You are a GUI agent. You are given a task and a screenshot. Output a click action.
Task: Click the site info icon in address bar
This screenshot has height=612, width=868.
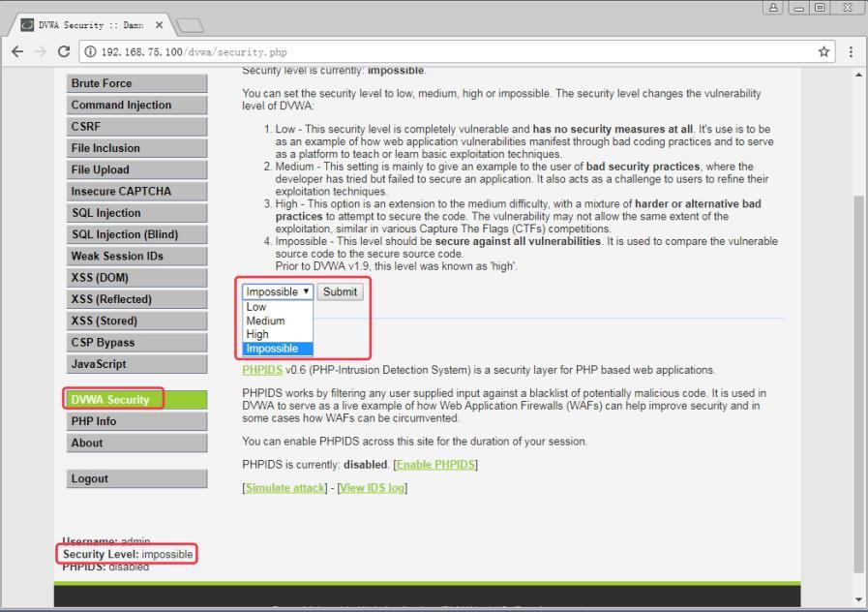90,52
